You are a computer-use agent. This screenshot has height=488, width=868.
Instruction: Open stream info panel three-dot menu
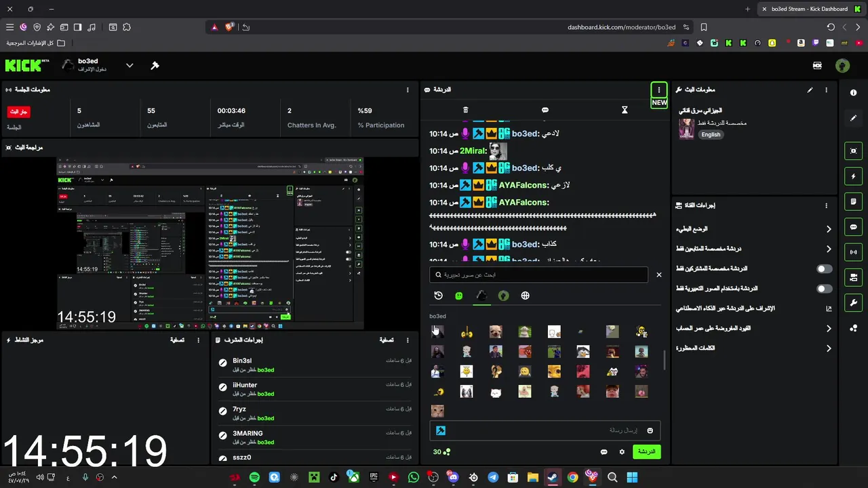point(826,90)
